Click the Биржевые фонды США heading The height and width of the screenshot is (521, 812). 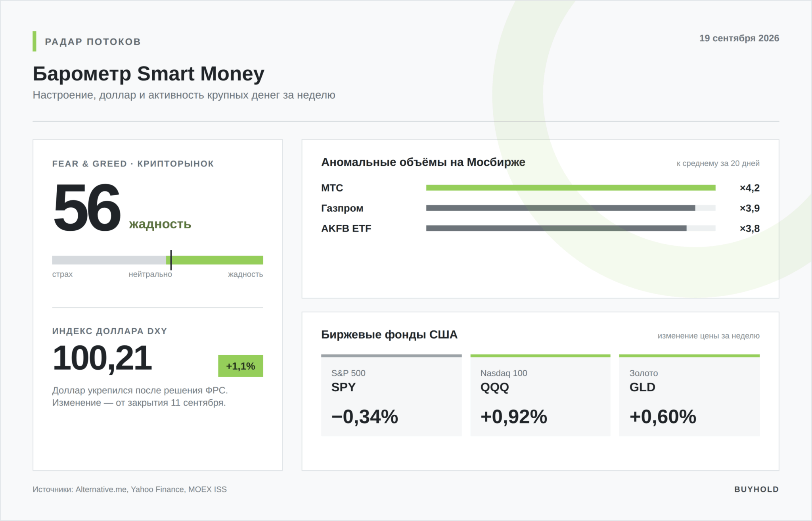[389, 335]
